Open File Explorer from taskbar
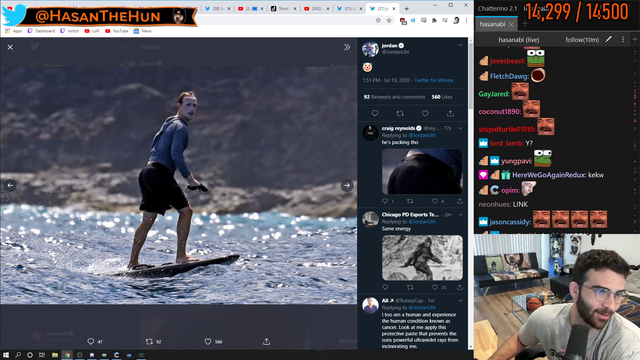640x360 pixels. [x=55, y=355]
